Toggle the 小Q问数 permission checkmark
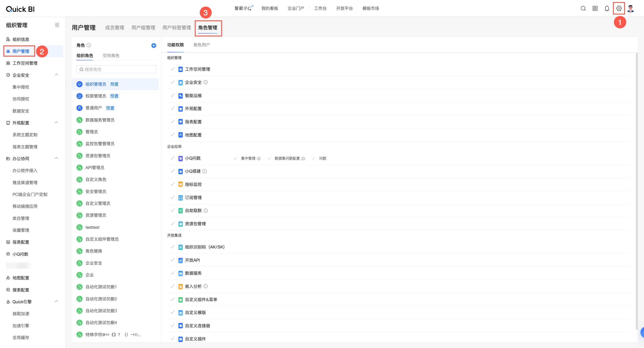The width and height of the screenshot is (644, 348). click(x=172, y=158)
